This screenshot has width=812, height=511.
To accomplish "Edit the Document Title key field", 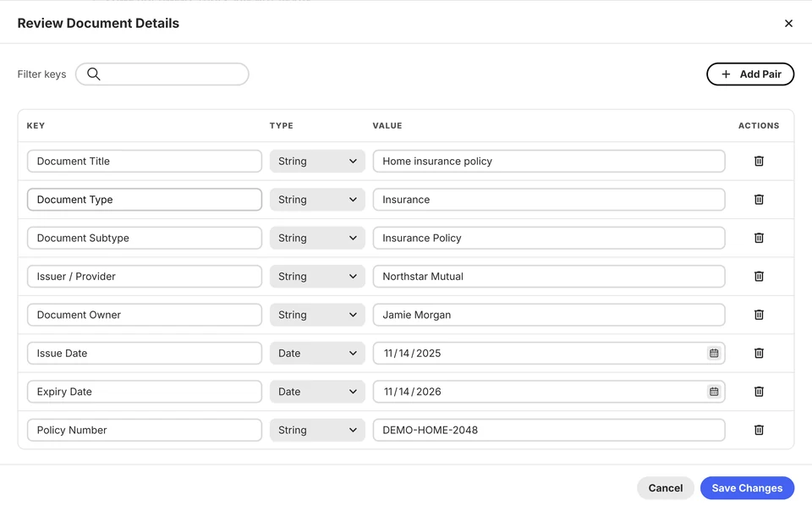I will pyautogui.click(x=145, y=161).
